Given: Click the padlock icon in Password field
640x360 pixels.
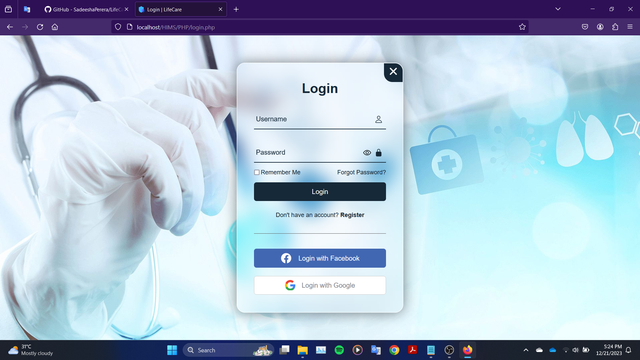Looking at the screenshot, I should (x=378, y=153).
